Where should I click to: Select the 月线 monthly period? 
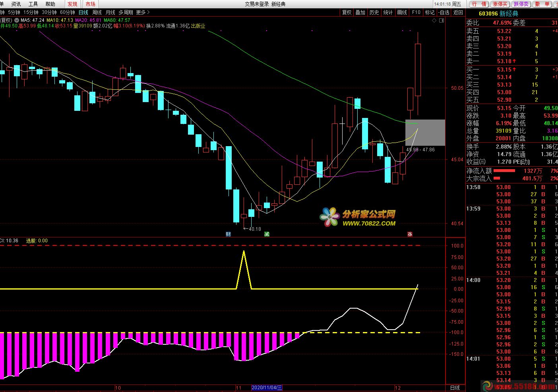click(110, 12)
